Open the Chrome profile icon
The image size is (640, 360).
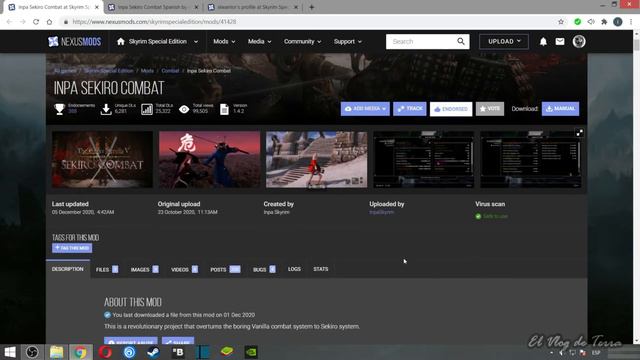pyautogui.click(x=618, y=22)
